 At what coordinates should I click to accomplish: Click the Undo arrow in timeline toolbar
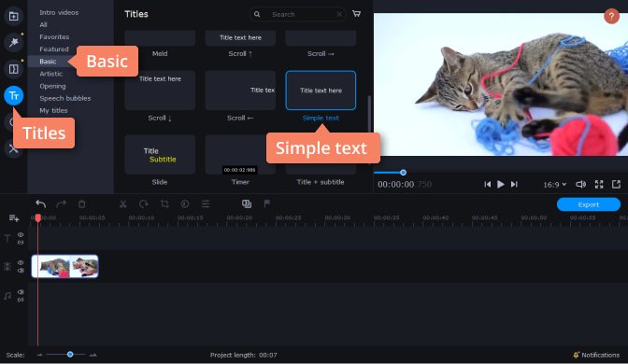pyautogui.click(x=40, y=204)
